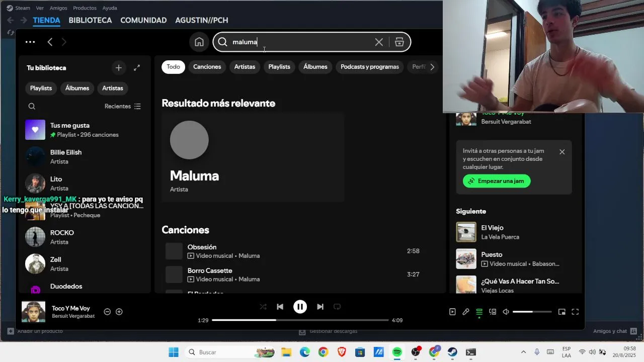Open the miniplayer icon
Image resolution: width=644 pixels, height=362 pixels.
[x=562, y=312]
